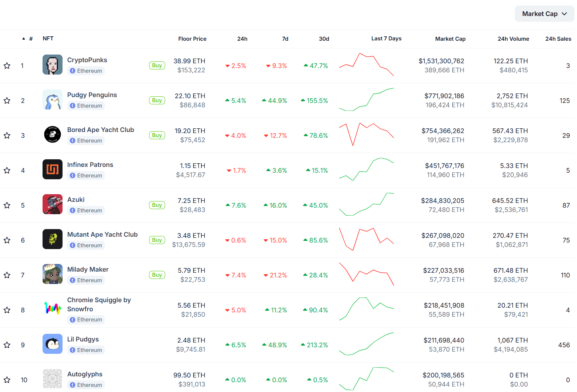Viewport: 577px width, 392px height.
Task: Sort by 7d change column header
Action: point(285,39)
